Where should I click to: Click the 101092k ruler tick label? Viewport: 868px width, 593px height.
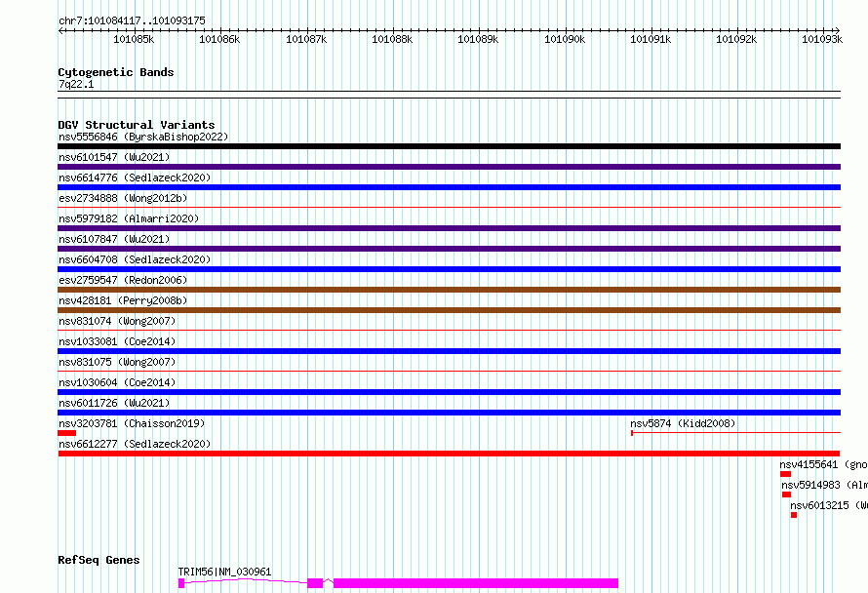[x=735, y=39]
